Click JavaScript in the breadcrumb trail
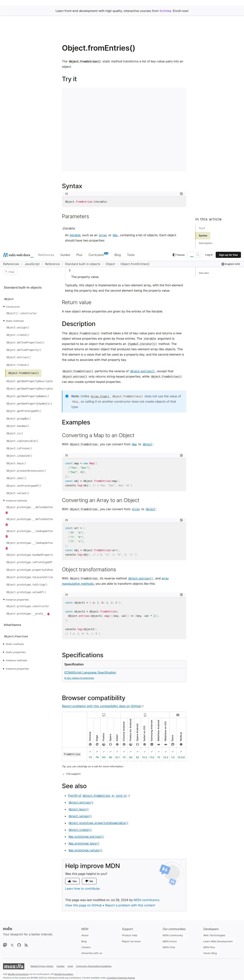The width and height of the screenshot is (244, 980). (32, 264)
